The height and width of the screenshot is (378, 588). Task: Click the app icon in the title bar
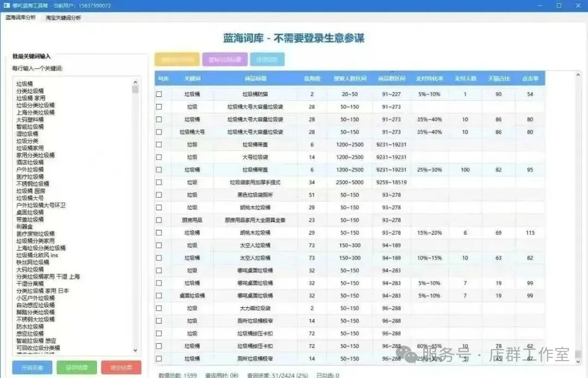pos(7,5)
